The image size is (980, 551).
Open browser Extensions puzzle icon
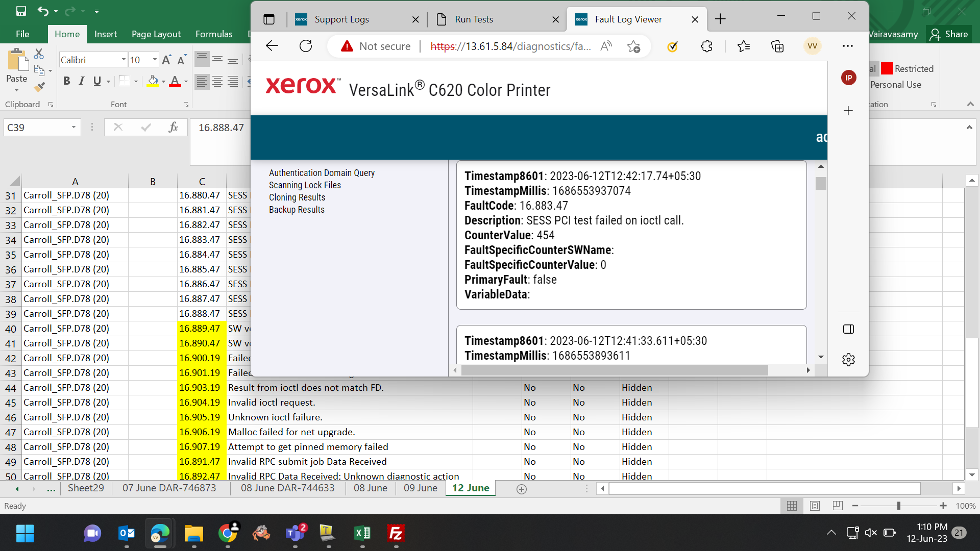[x=706, y=46]
